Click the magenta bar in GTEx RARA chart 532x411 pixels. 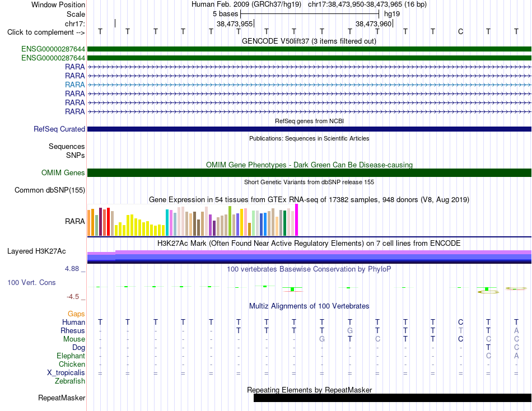point(297,220)
